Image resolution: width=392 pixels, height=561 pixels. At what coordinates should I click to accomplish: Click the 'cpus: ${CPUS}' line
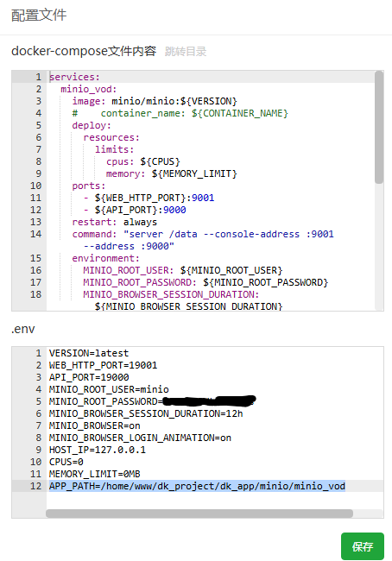(143, 161)
